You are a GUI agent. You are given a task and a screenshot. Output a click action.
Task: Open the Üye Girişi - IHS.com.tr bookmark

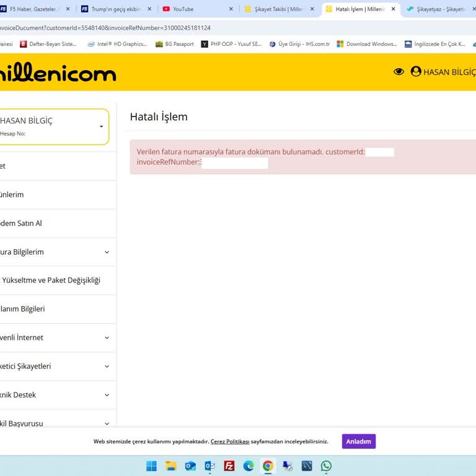point(299,44)
